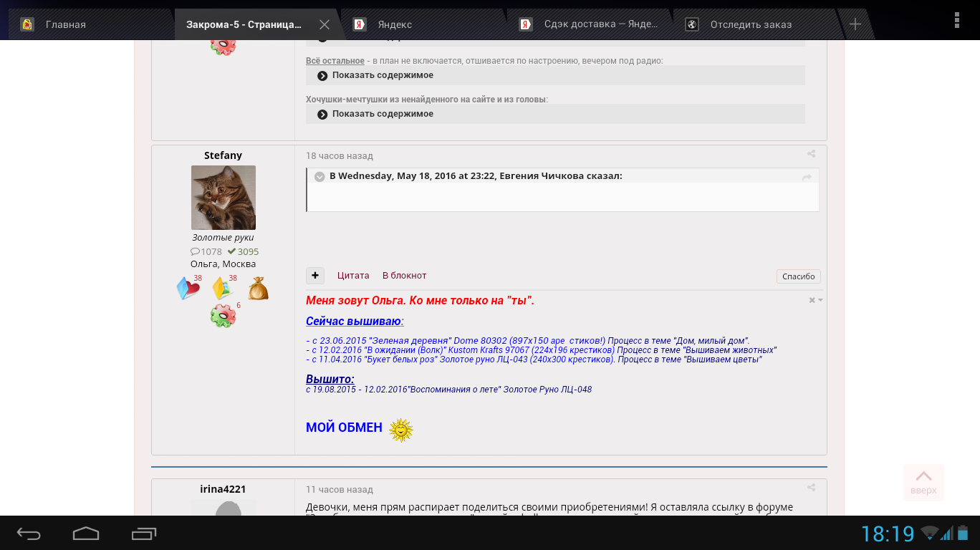Click Stefany's cat avatar picture
The width and height of the screenshot is (980, 550).
[x=224, y=198]
